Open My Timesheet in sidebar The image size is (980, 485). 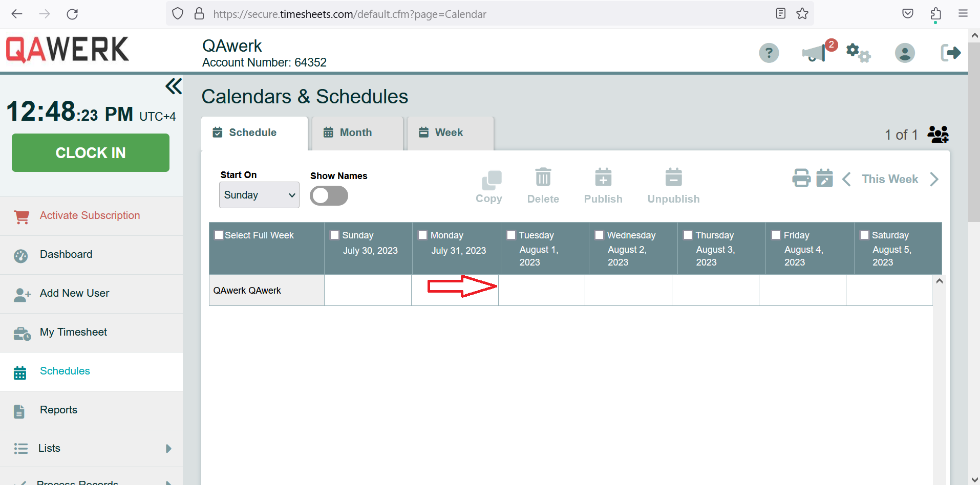coord(92,333)
